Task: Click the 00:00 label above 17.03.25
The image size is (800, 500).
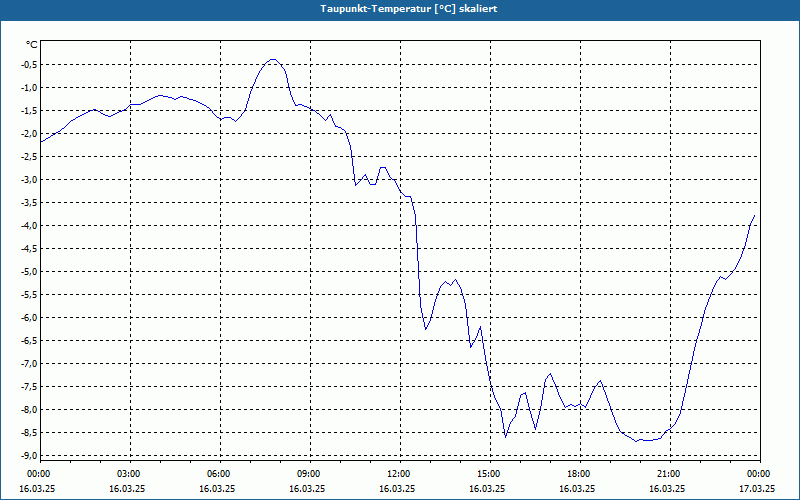Action: coord(759,474)
